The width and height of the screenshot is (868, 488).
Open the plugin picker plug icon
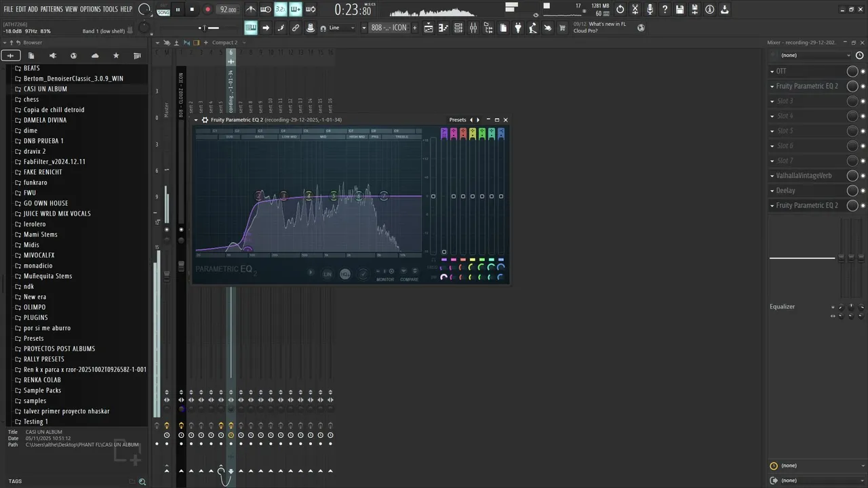tap(518, 28)
